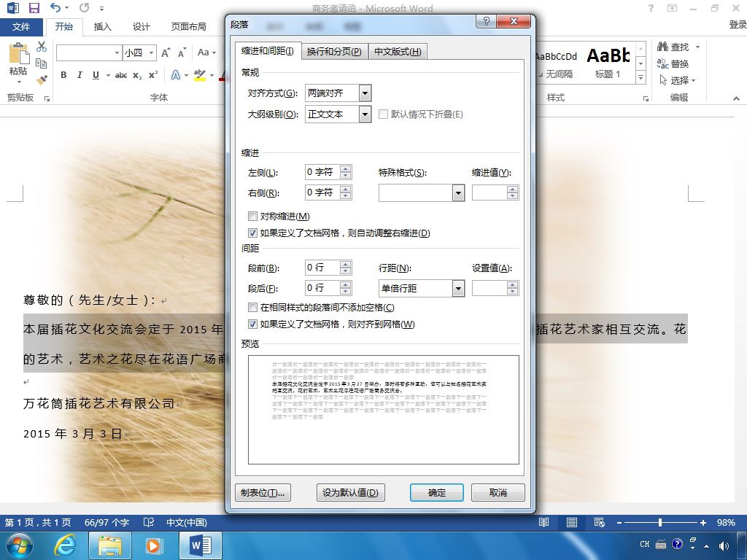Screen dimensions: 747x560
Task: Click the Undo arrow in quick access toolbar
Action: tap(55, 7)
